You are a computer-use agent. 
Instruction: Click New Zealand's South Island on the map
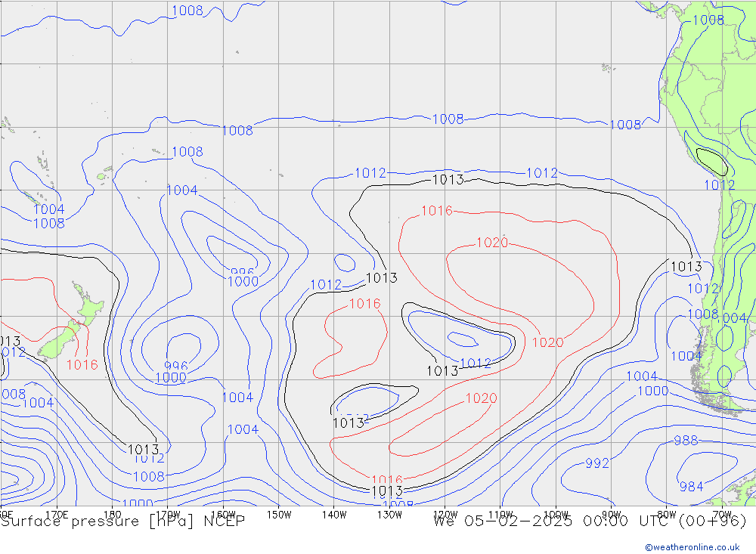(x=58, y=340)
